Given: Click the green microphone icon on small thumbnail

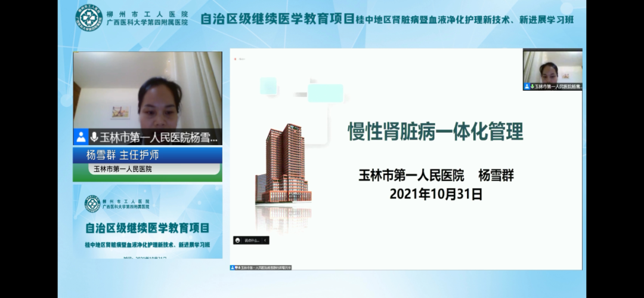Looking at the screenshot, I should pos(532,87).
